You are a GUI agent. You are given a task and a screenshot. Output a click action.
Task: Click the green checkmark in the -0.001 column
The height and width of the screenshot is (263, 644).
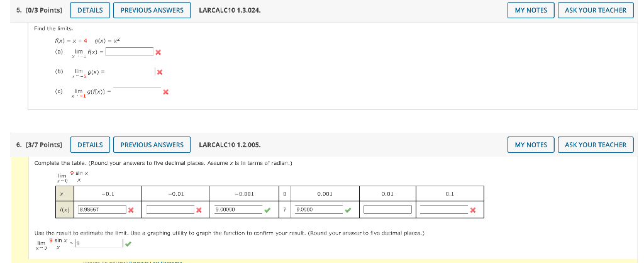point(267,210)
